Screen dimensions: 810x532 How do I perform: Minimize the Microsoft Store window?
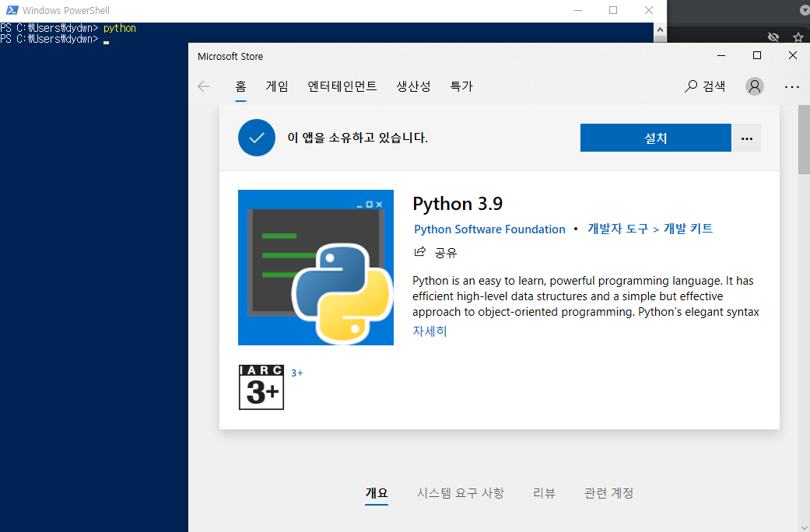pos(721,55)
